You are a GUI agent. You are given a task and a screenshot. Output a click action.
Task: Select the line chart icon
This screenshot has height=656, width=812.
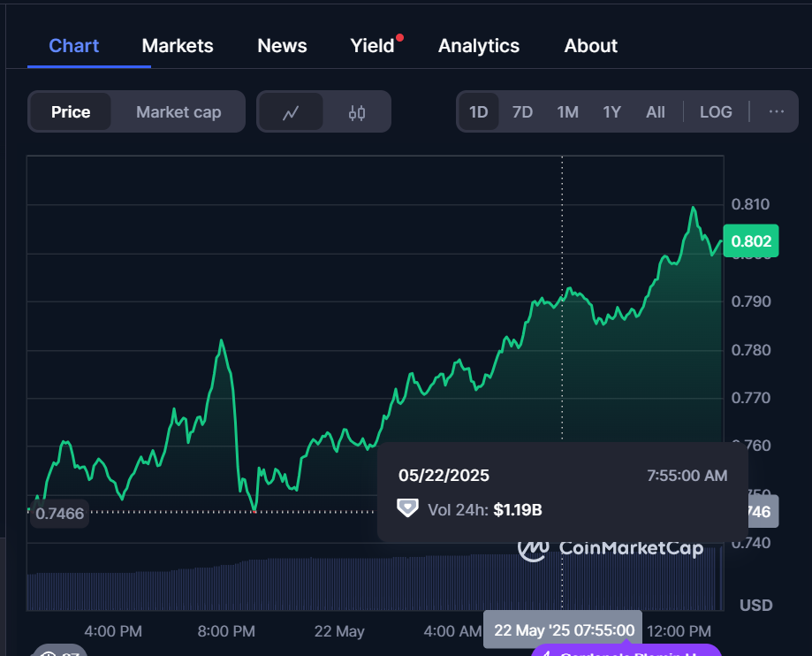[x=291, y=112]
